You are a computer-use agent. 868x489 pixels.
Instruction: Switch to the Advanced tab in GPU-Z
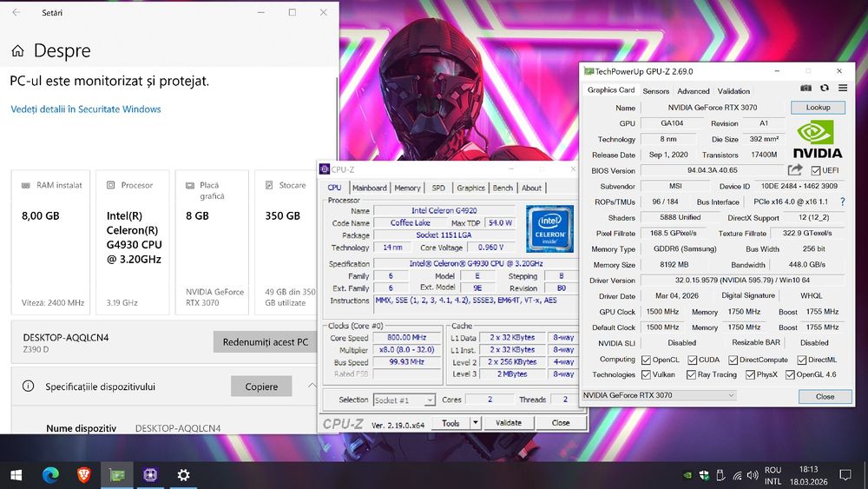[693, 91]
